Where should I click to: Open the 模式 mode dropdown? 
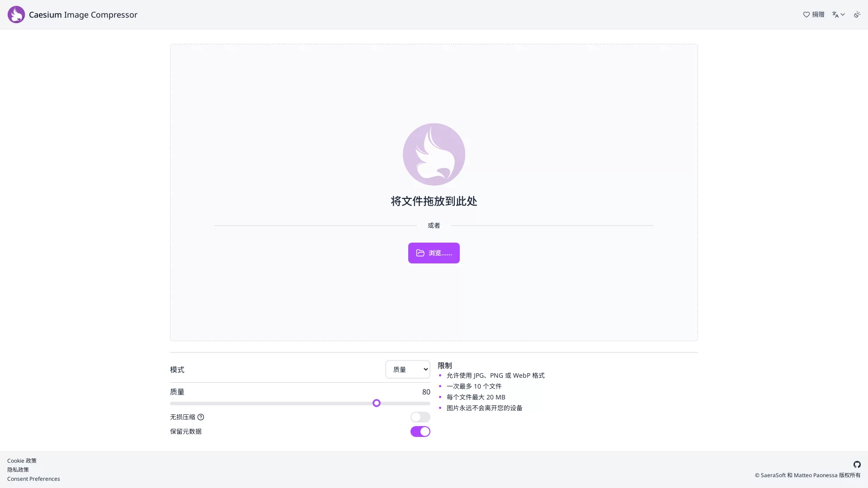pos(407,369)
